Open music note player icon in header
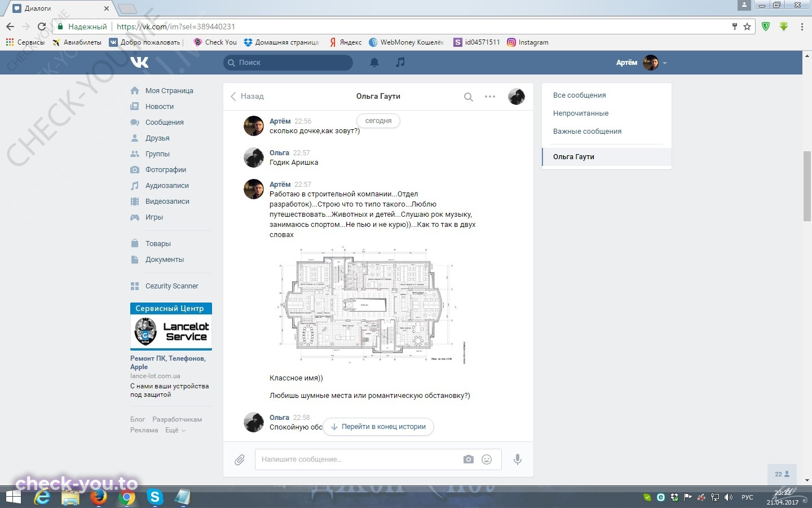This screenshot has height=508, width=812. (x=400, y=62)
